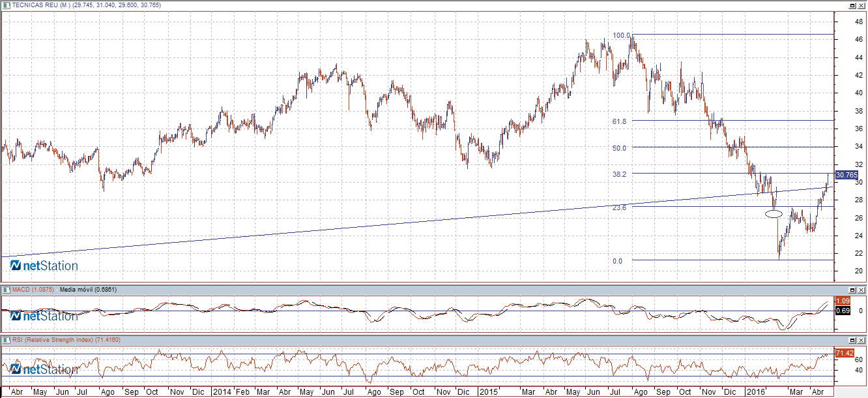Click the 2014 year label on time axis
The image size is (868, 398).
pos(222,392)
